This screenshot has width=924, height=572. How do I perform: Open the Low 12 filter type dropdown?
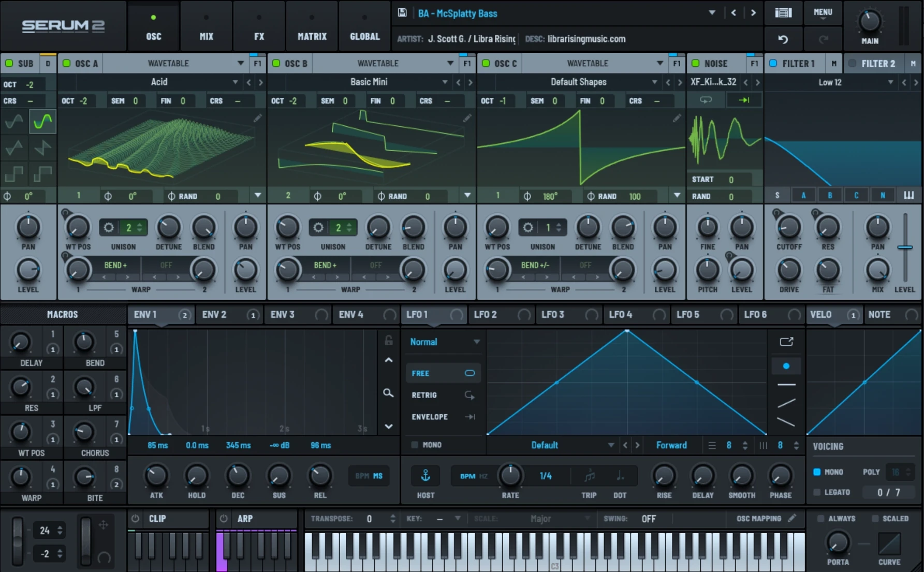click(891, 82)
